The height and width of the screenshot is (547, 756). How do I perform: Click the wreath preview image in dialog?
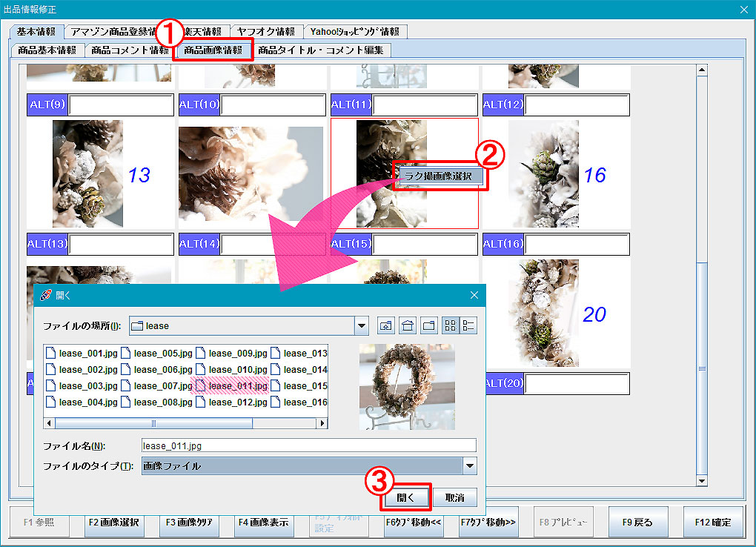coord(407,387)
